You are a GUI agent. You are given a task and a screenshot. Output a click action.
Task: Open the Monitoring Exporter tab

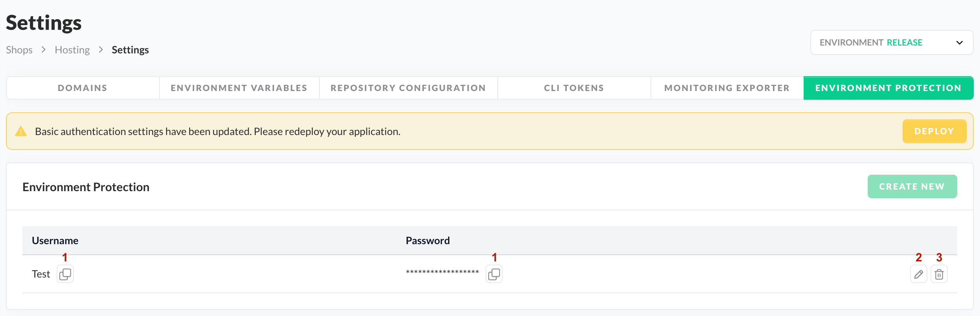(x=727, y=88)
